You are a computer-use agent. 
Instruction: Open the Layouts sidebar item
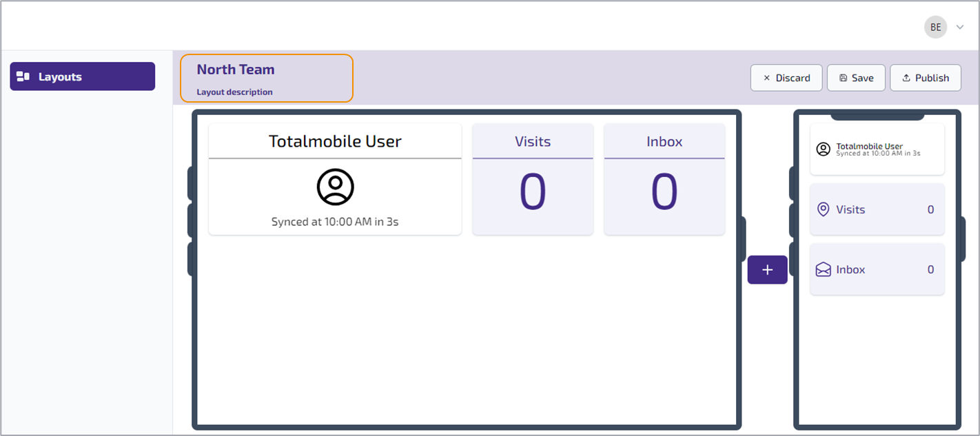[82, 76]
